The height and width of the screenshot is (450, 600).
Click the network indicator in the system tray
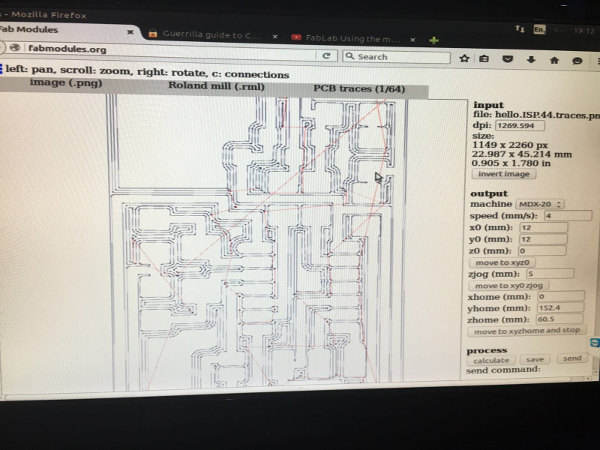[520, 29]
